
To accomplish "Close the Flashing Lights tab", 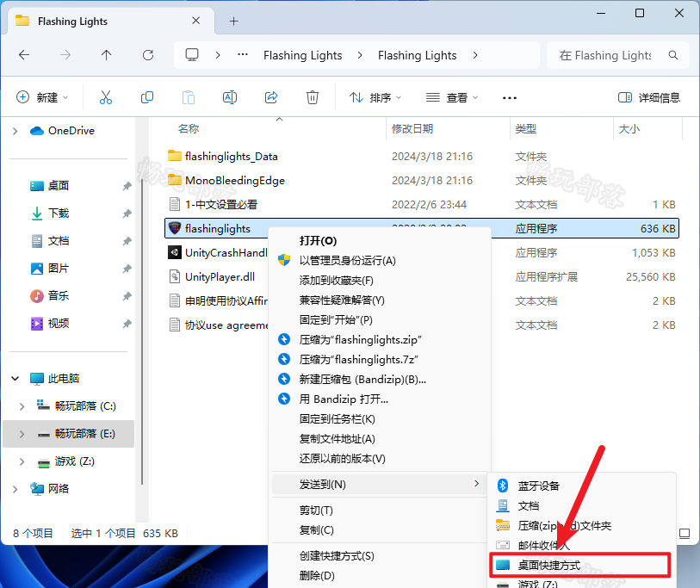I will click(195, 21).
